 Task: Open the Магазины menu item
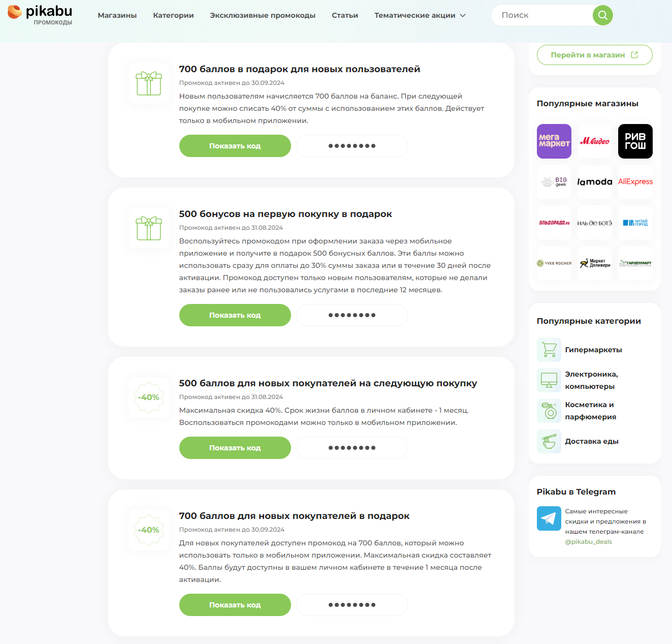[117, 15]
